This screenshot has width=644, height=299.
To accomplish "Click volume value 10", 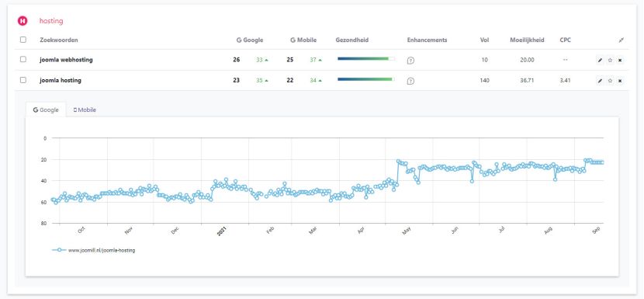I will coord(485,60).
